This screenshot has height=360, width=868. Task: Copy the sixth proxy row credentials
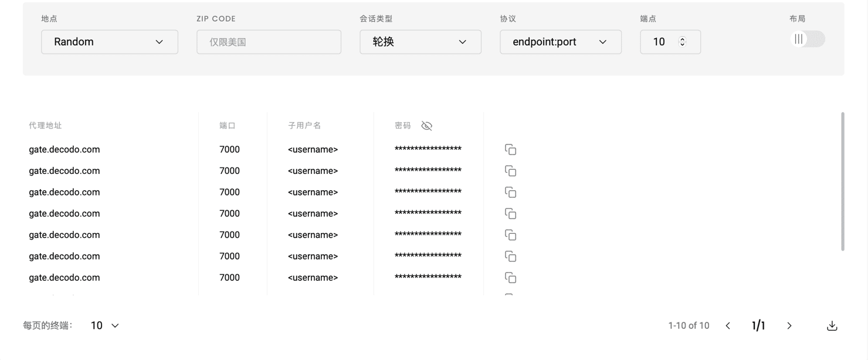(510, 257)
